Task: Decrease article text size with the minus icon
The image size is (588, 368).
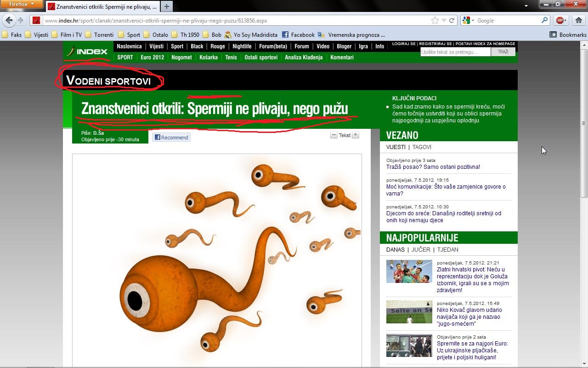Action: pos(334,135)
